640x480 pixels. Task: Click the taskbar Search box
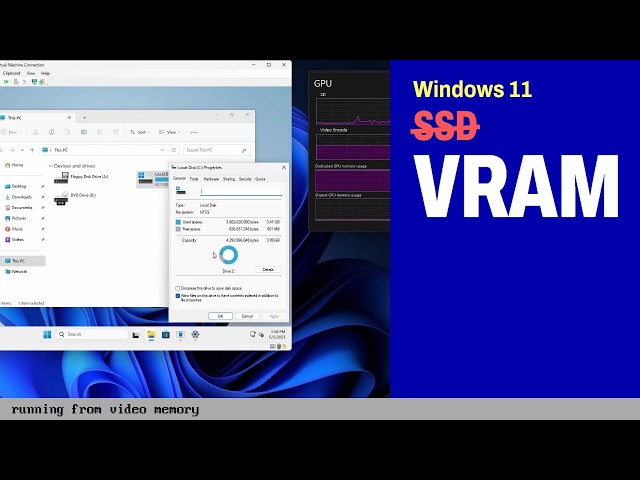tap(92, 335)
